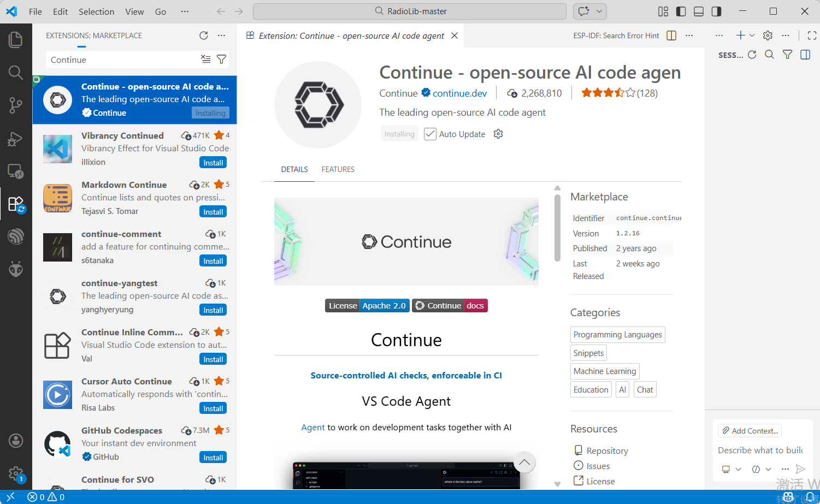Open chat settings gear in chat panel
This screenshot has width=820, height=504.
coord(768,35)
